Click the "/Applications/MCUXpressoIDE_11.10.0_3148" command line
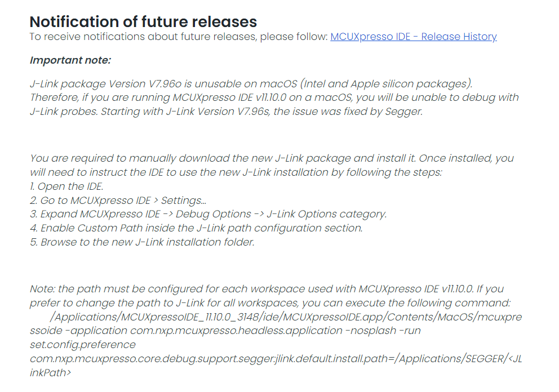This screenshot has width=559, height=392. [x=286, y=317]
